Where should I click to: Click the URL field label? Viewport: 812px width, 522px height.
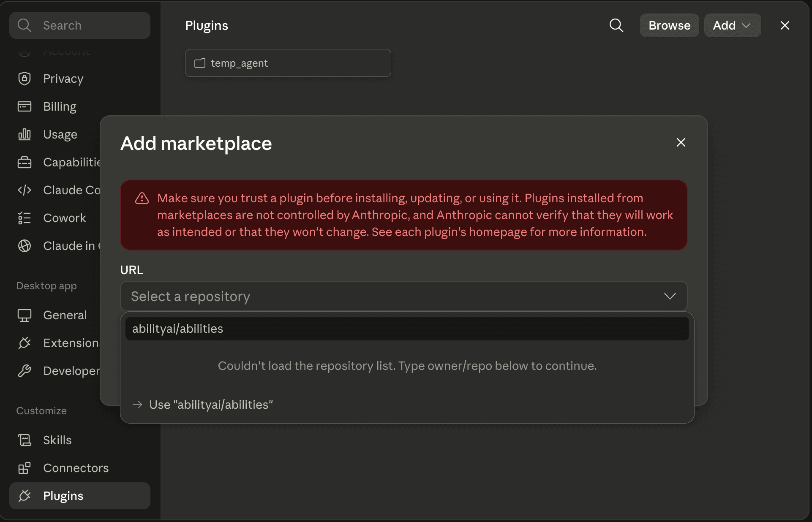132,269
